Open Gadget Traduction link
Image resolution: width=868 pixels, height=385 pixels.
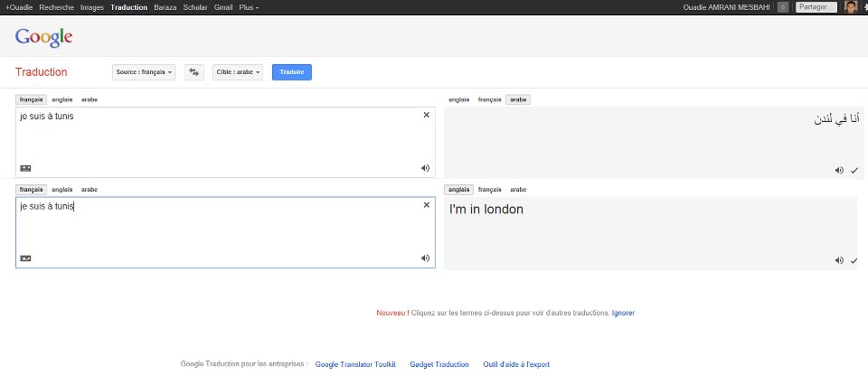[x=439, y=364]
